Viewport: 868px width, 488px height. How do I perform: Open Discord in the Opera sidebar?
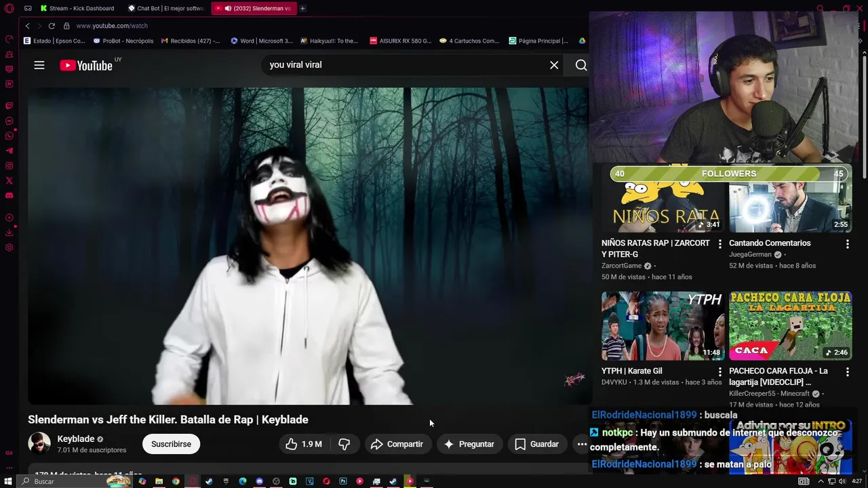click(x=9, y=196)
